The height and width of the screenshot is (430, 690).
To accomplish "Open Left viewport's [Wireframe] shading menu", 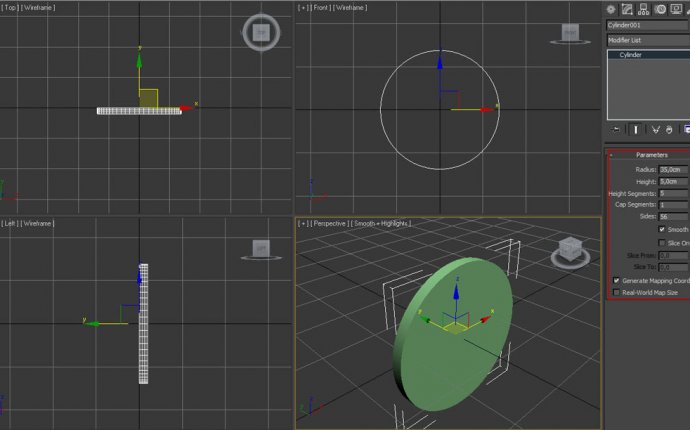I will coord(37,224).
